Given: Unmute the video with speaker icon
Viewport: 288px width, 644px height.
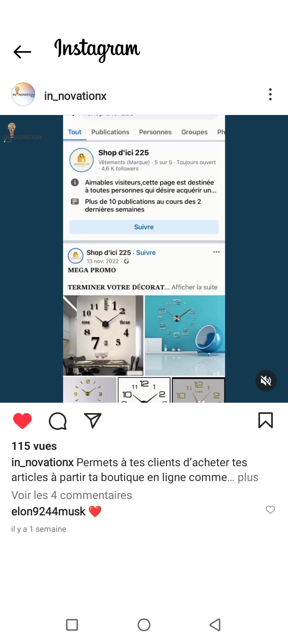Looking at the screenshot, I should 266,381.
